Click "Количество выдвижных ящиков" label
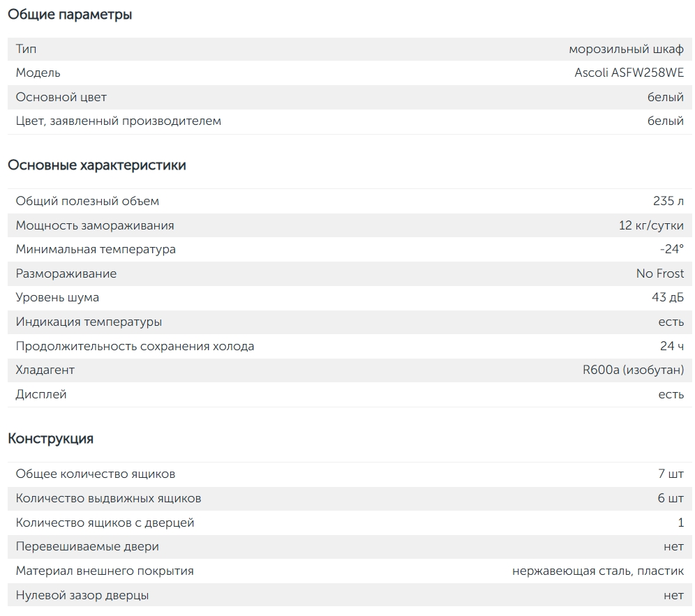The image size is (695, 616). tap(108, 498)
